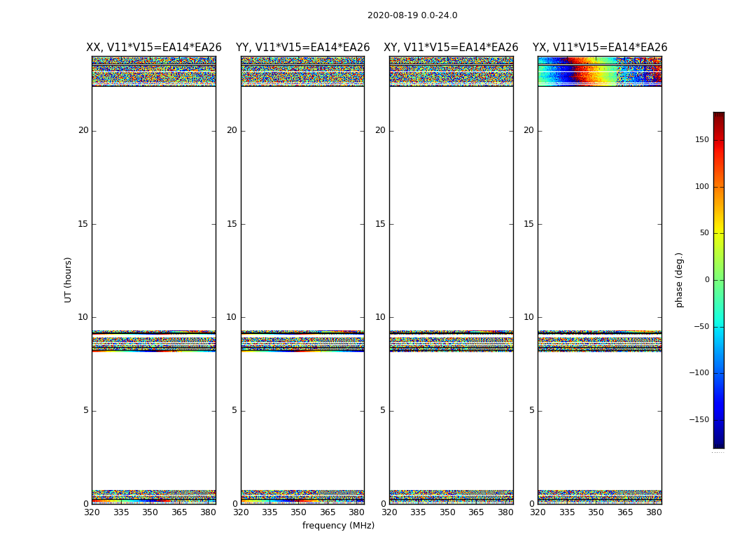This screenshot has width=735, height=560.
Task: Click the colorbar tick label 150
Action: 702,139
